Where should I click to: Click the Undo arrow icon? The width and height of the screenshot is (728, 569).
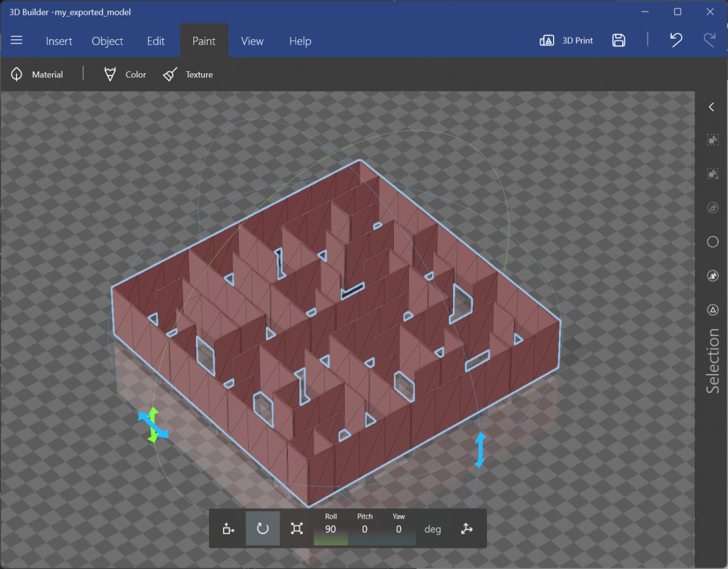pyautogui.click(x=675, y=41)
